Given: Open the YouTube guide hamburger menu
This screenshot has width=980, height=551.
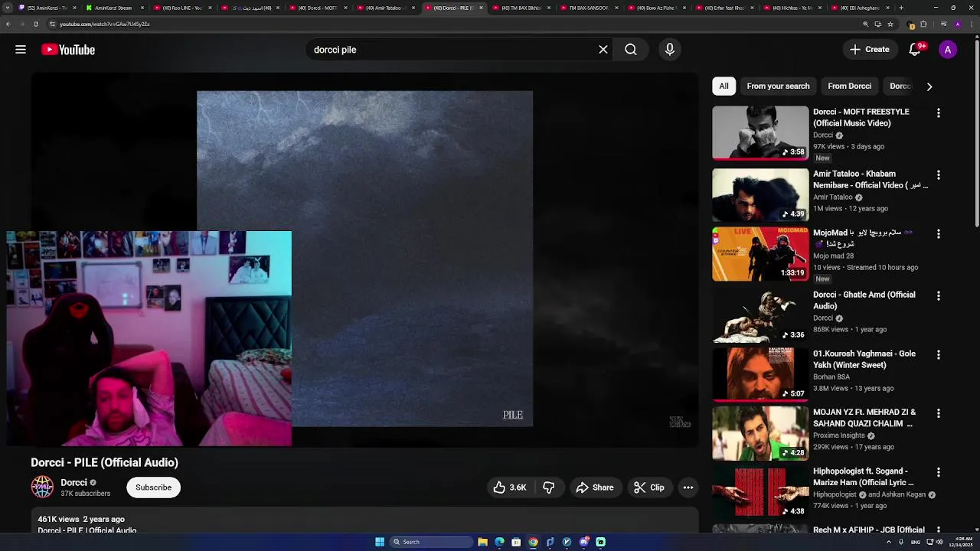Looking at the screenshot, I should [x=21, y=50].
